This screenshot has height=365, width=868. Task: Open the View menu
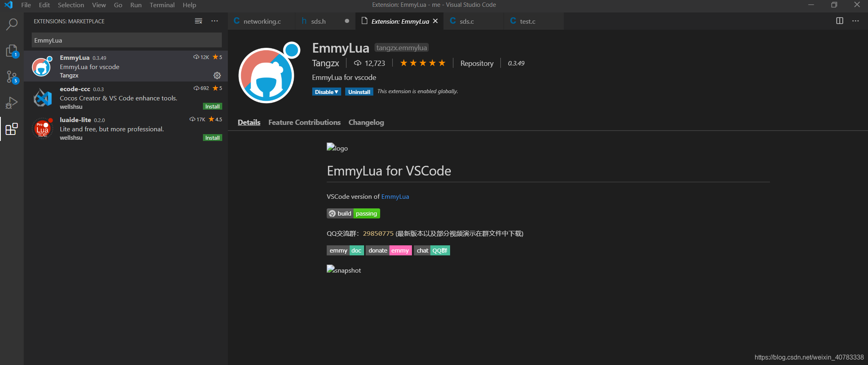(99, 5)
